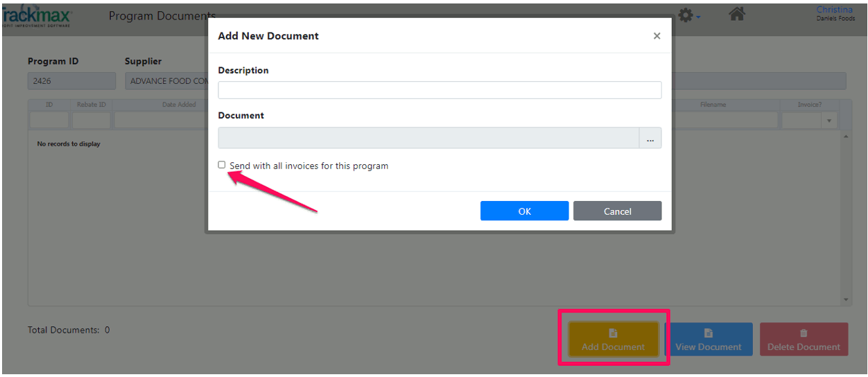This screenshot has height=377, width=868.
Task: Click the Document file path field
Action: [x=428, y=139]
